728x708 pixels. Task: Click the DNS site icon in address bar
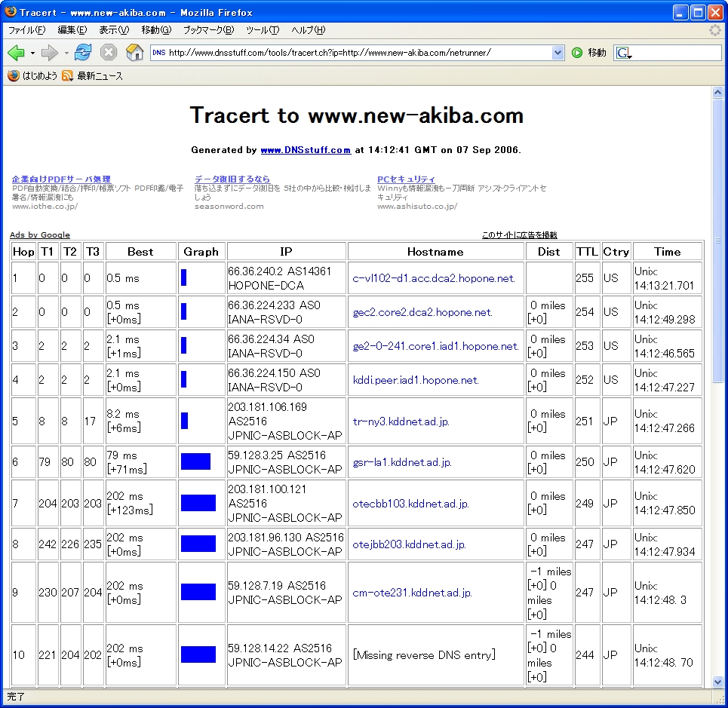point(158,53)
